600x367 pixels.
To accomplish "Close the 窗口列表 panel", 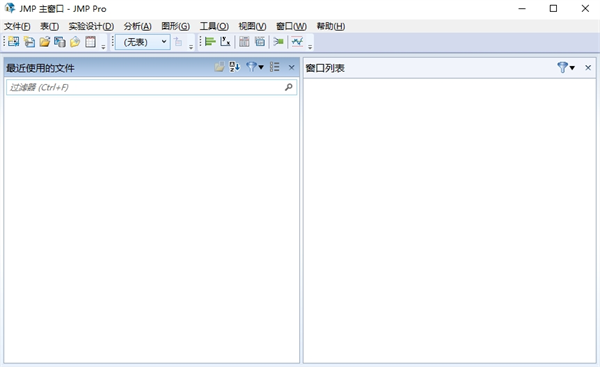I will click(588, 67).
